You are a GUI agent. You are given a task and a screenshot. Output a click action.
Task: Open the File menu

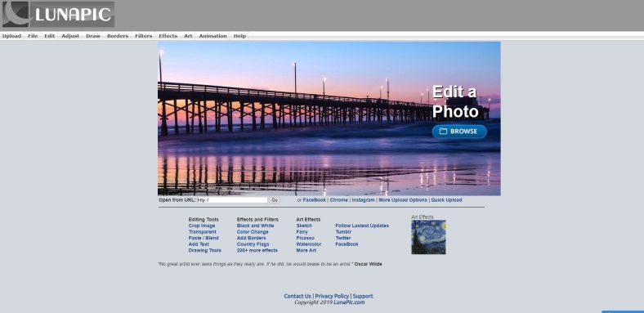[33, 36]
